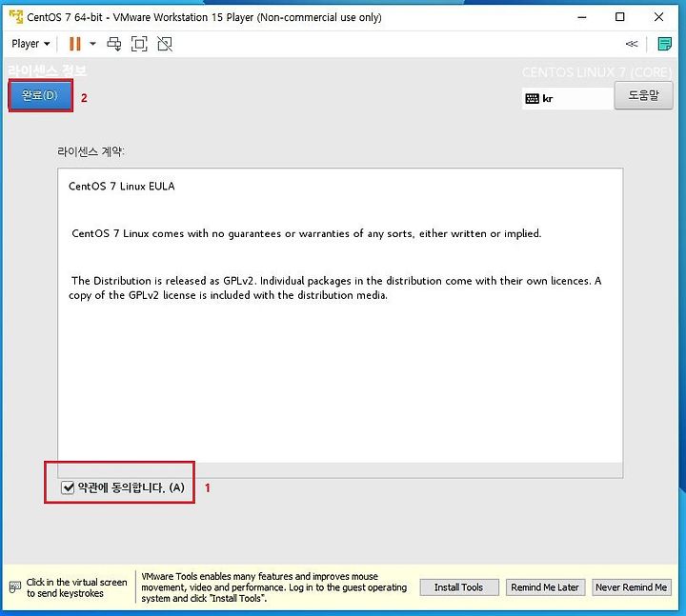
Task: Maximize the VMware Player window
Action: point(620,17)
